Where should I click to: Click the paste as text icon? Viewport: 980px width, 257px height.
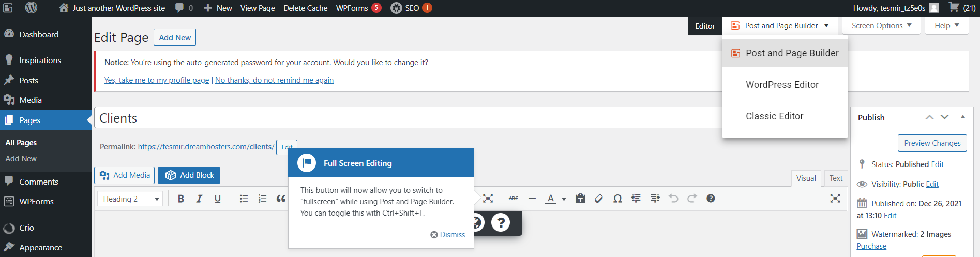point(580,199)
